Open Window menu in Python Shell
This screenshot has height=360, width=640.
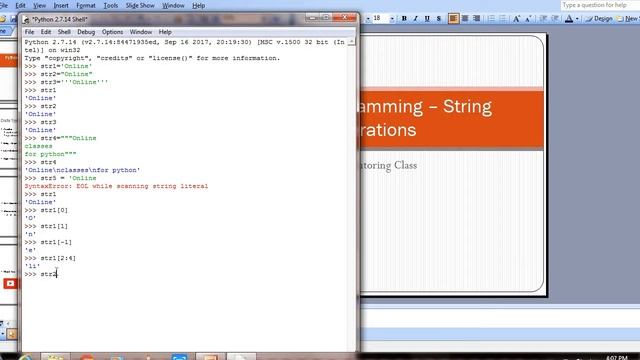pos(141,32)
